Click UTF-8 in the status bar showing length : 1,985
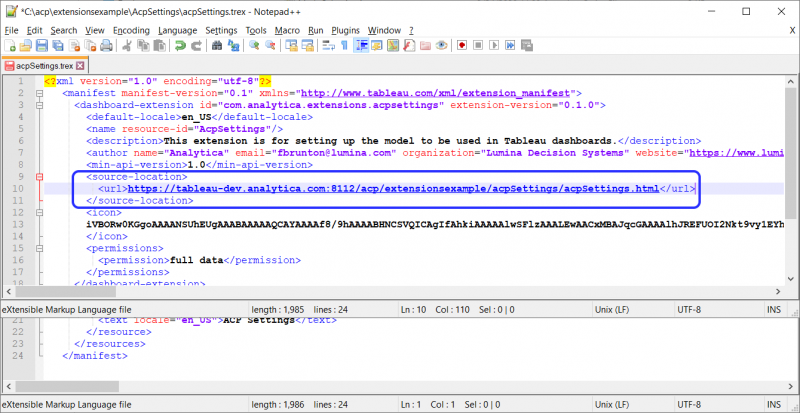The height and width of the screenshot is (413, 800). [x=689, y=309]
